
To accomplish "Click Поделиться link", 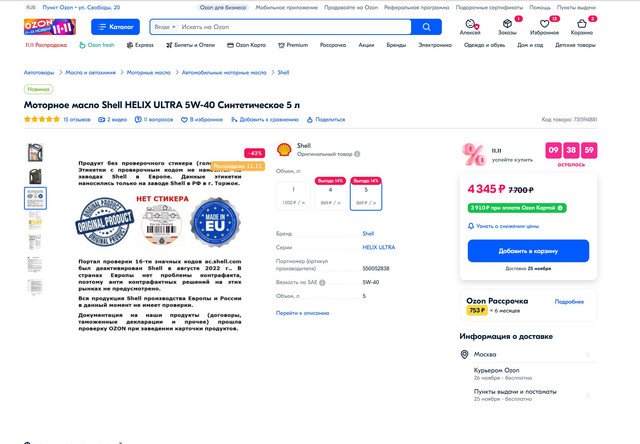I will [326, 120].
